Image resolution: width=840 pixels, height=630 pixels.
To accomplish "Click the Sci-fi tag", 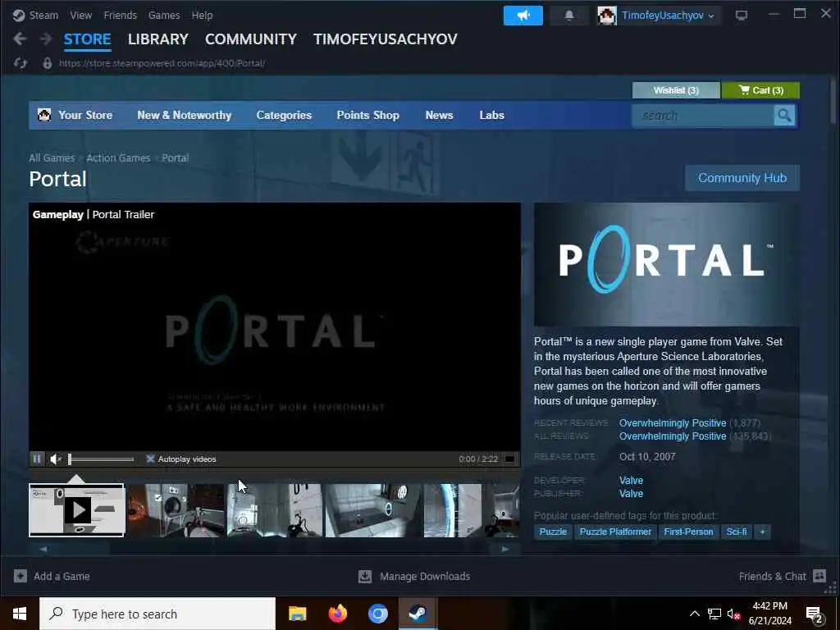I will pyautogui.click(x=736, y=532).
